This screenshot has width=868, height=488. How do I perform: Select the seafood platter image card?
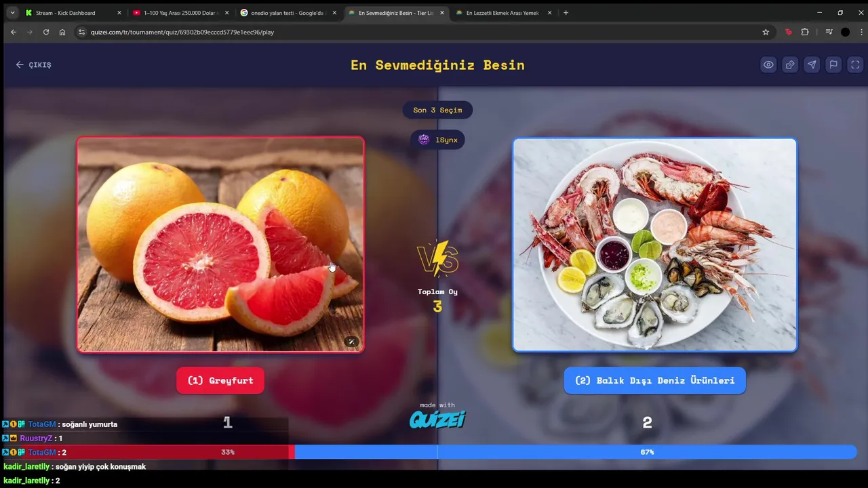point(654,245)
